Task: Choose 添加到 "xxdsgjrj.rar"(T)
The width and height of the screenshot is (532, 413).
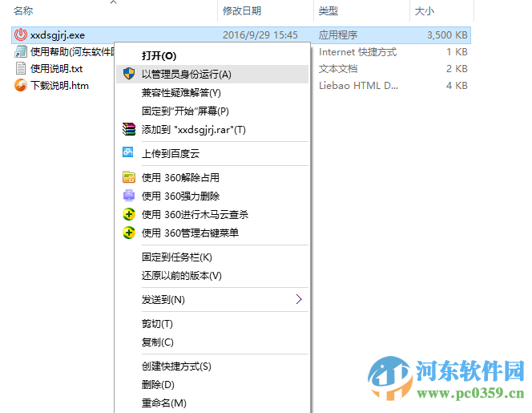Action: 212,129
